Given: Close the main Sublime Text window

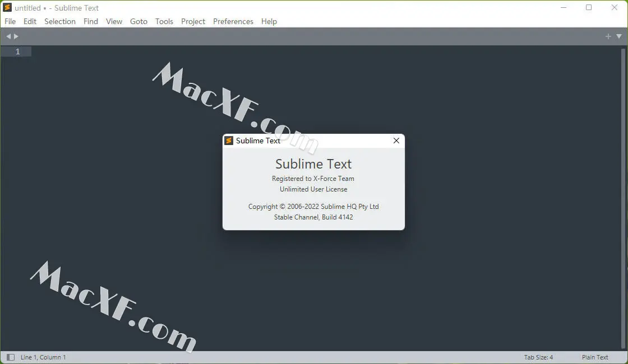Looking at the screenshot, I should pos(615,8).
